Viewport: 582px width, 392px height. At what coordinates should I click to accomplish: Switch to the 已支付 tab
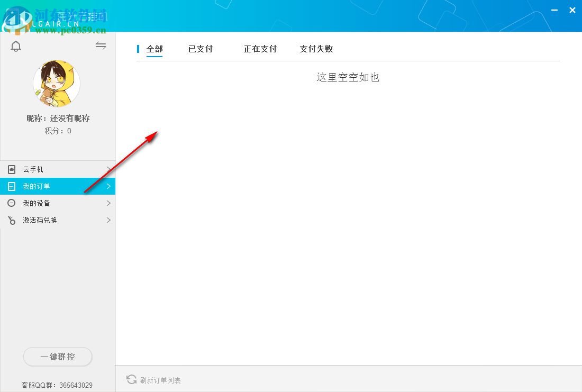(x=200, y=49)
